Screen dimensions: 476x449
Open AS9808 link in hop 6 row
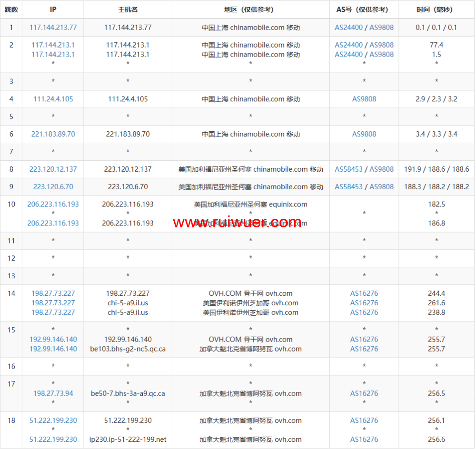(x=364, y=134)
